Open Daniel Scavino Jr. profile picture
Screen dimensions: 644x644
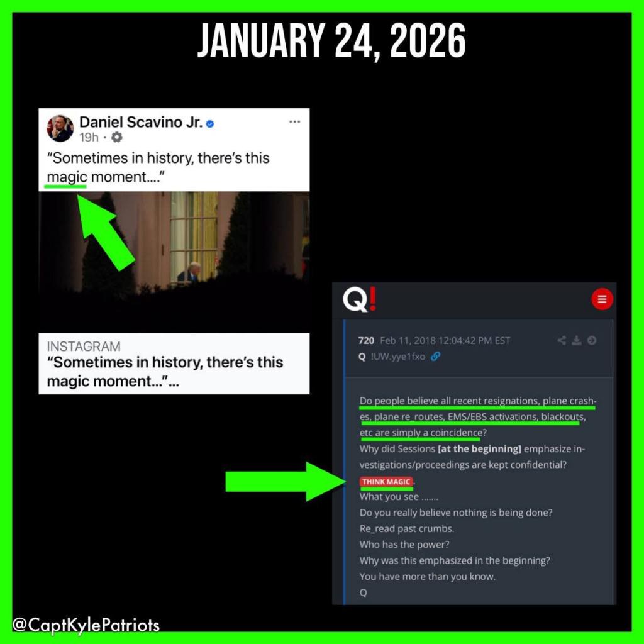[x=60, y=128]
